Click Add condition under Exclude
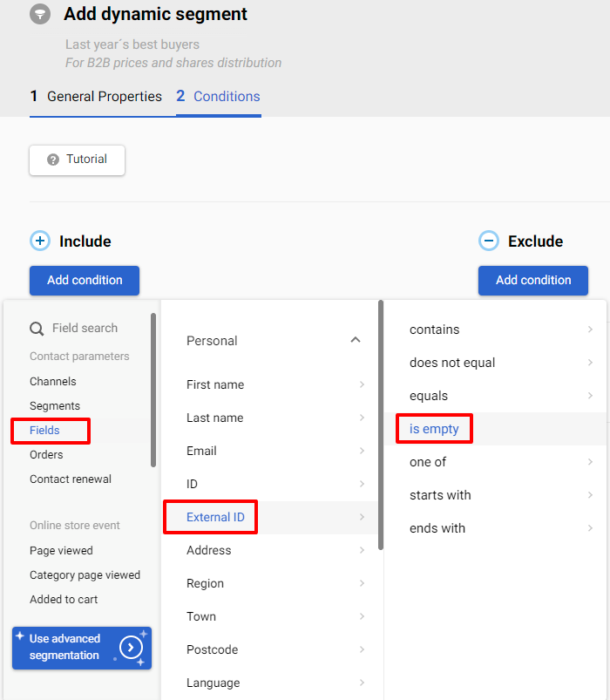Viewport: 610px width, 700px height. click(532, 281)
